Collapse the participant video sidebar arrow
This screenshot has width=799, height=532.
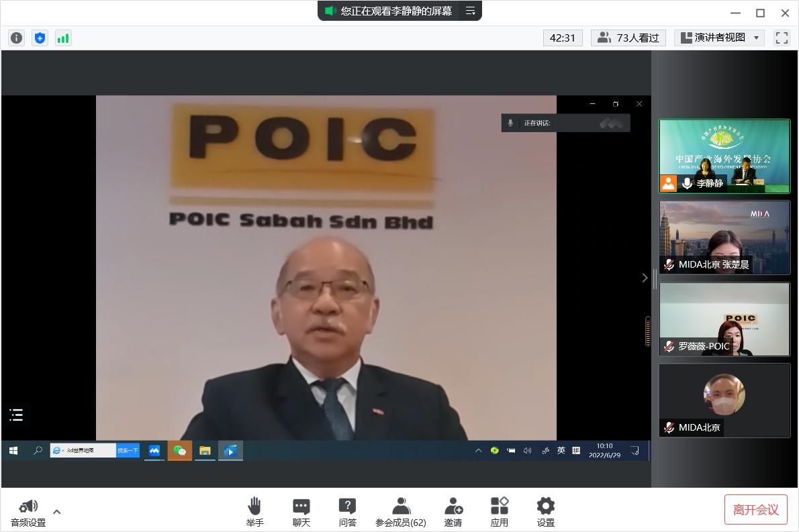click(645, 278)
